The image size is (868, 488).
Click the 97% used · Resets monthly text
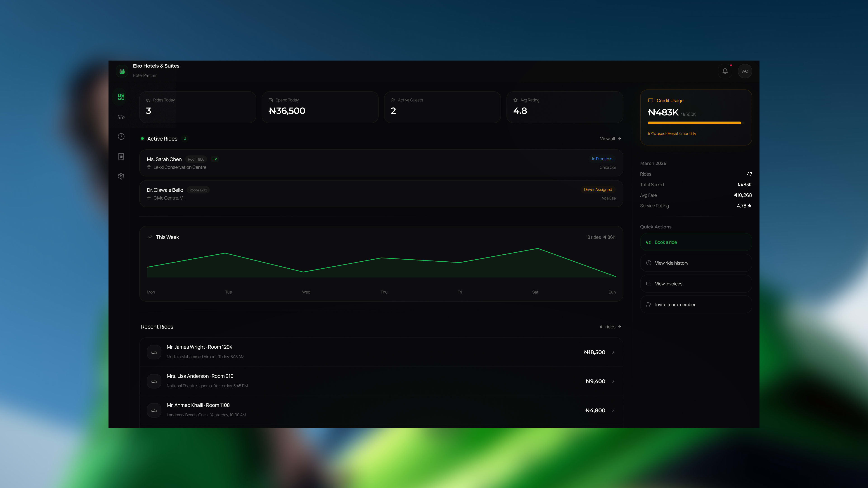[x=672, y=133]
